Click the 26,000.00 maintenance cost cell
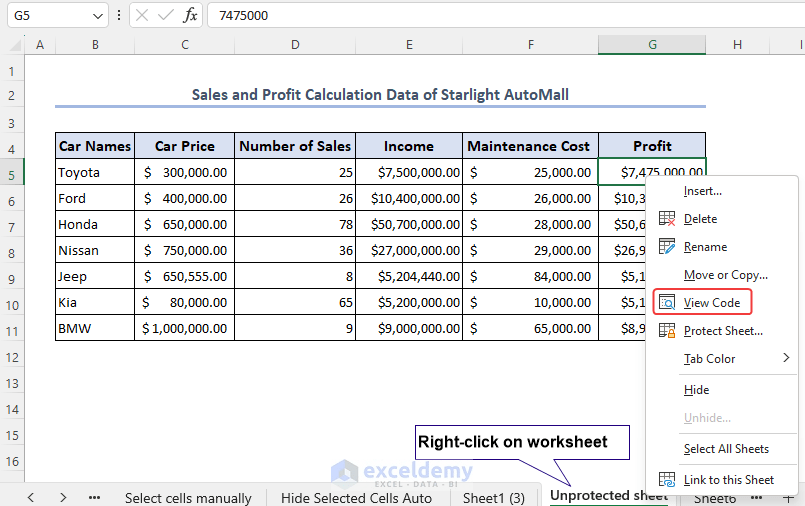 (530, 198)
